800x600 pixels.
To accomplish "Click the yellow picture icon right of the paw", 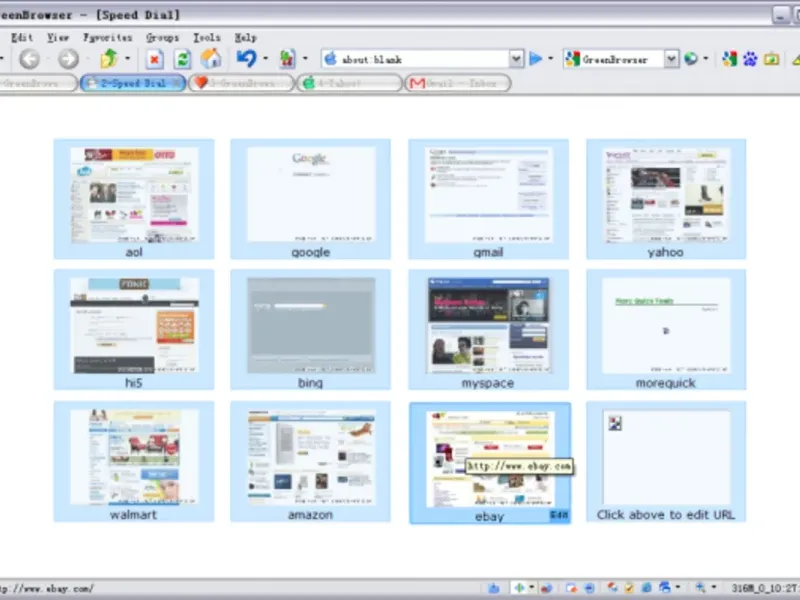I will pyautogui.click(x=771, y=59).
